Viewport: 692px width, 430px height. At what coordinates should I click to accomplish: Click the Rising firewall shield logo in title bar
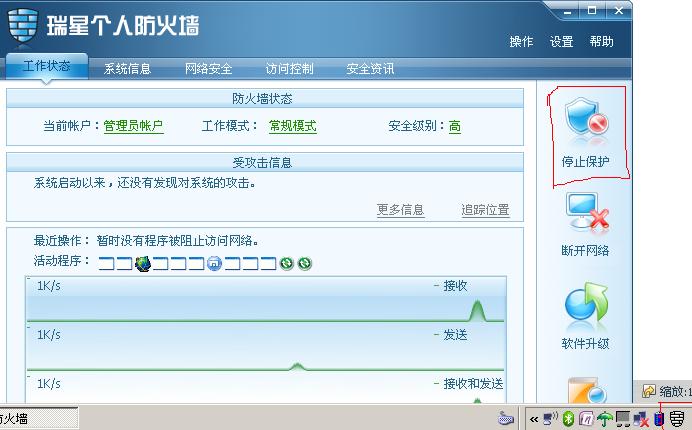click(x=23, y=26)
